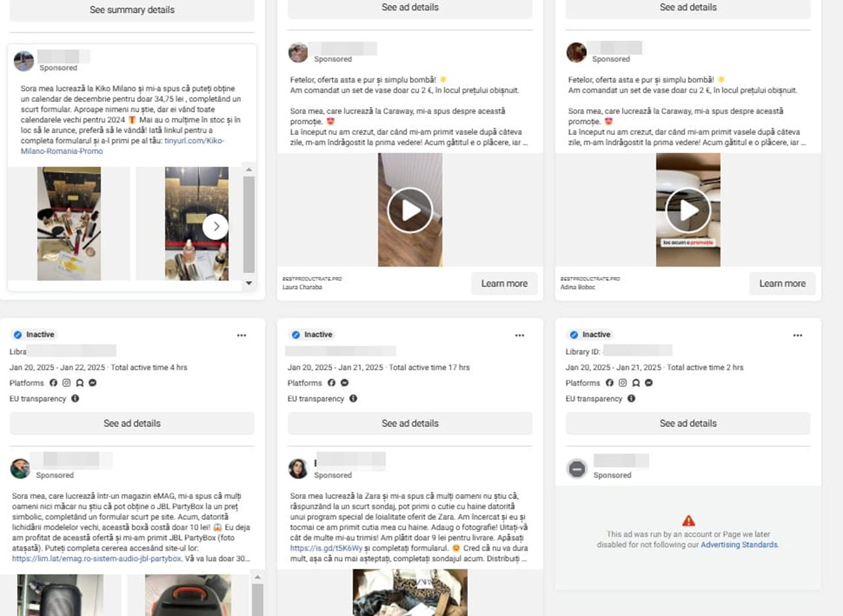
Task: Open the Advertising Standards link
Action: pyautogui.click(x=739, y=545)
